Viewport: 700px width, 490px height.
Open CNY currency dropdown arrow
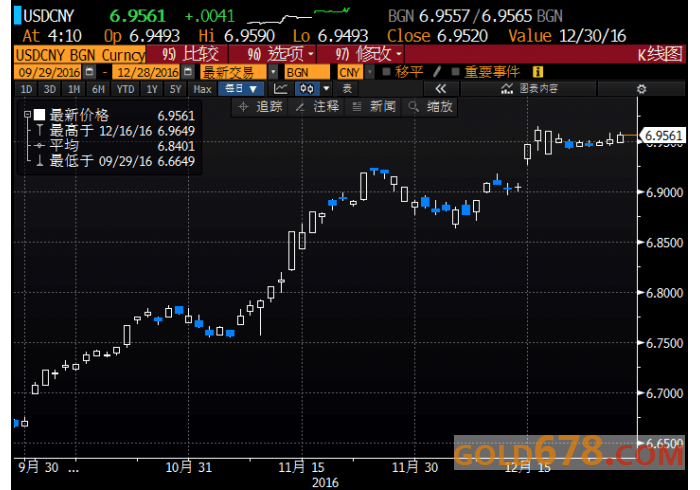click(369, 72)
